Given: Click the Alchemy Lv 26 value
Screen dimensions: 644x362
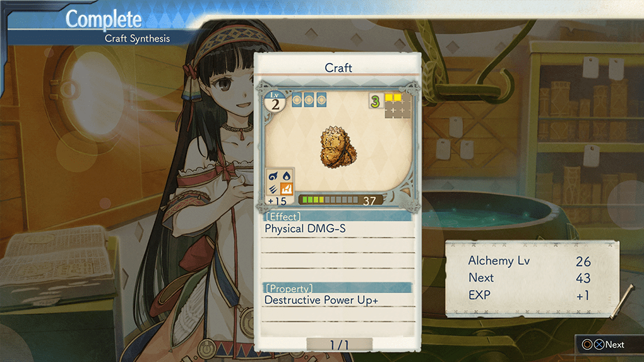Looking at the screenshot, I should click(x=583, y=262).
